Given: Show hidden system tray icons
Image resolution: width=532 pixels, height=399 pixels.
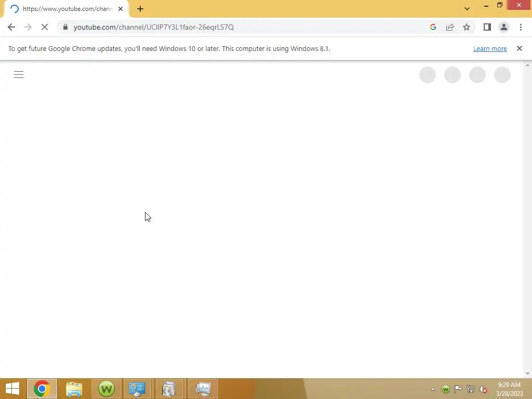Looking at the screenshot, I should pos(433,389).
